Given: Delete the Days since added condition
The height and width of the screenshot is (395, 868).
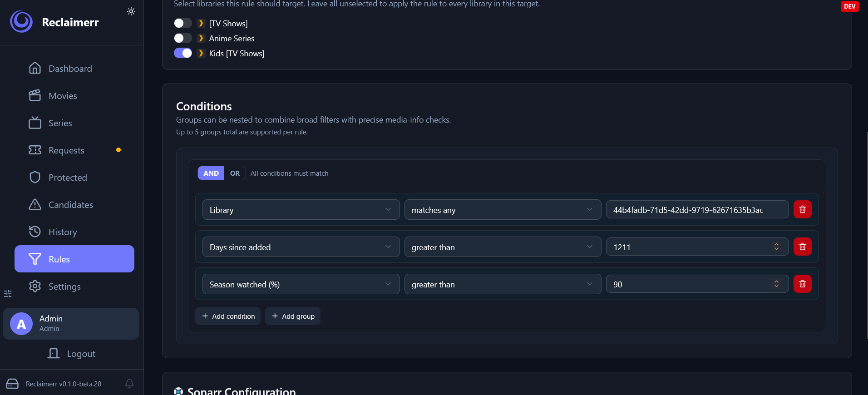Looking at the screenshot, I should pos(802,247).
